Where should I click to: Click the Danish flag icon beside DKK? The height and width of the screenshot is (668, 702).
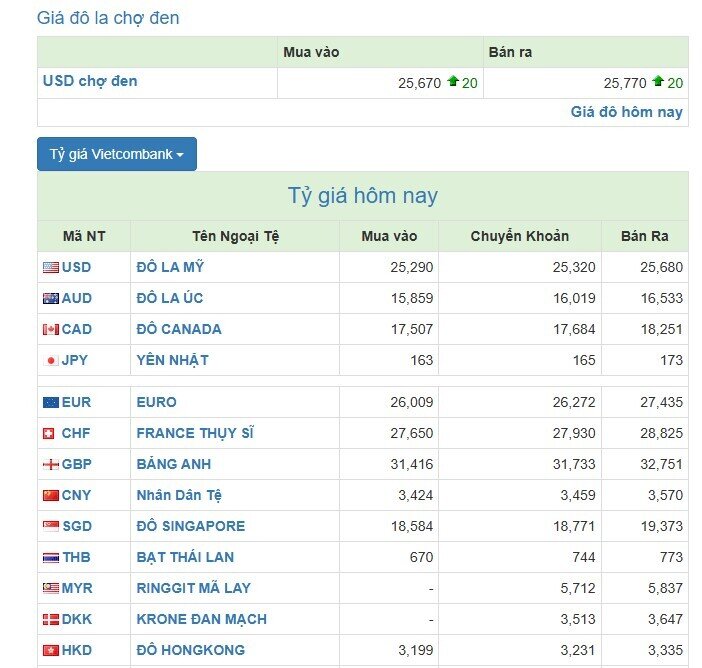[51, 619]
